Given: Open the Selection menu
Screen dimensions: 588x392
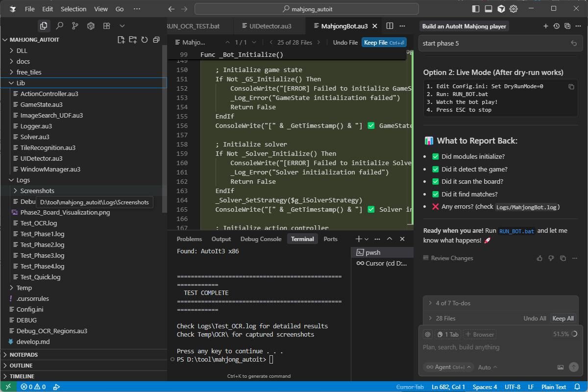Looking at the screenshot, I should 73,9.
